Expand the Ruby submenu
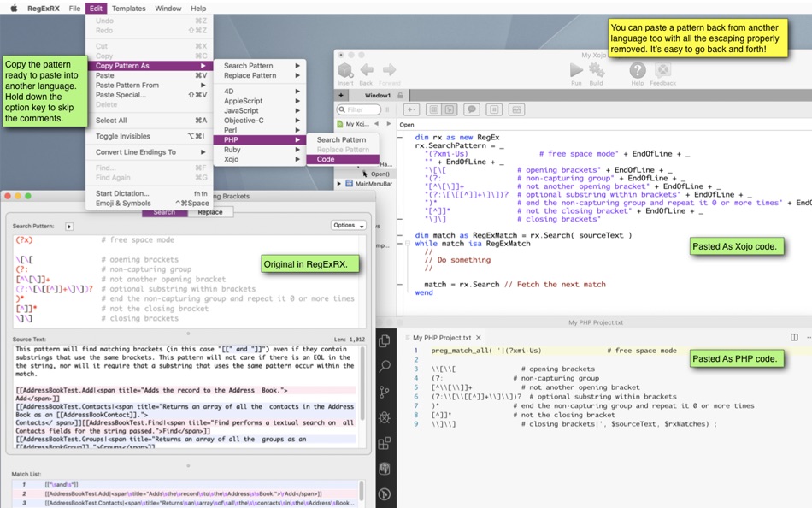 pos(260,150)
